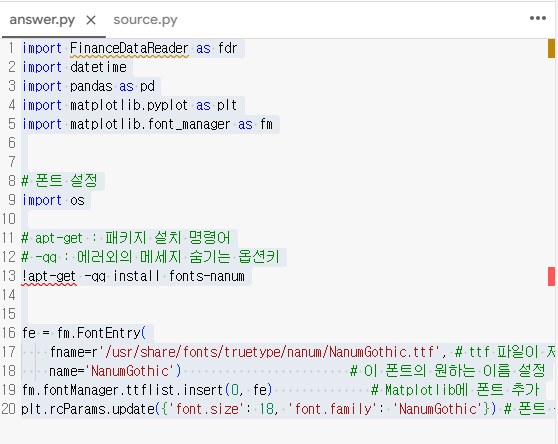The width and height of the screenshot is (558, 444).
Task: Click line number 20 in the gutter
Action: 9,409
